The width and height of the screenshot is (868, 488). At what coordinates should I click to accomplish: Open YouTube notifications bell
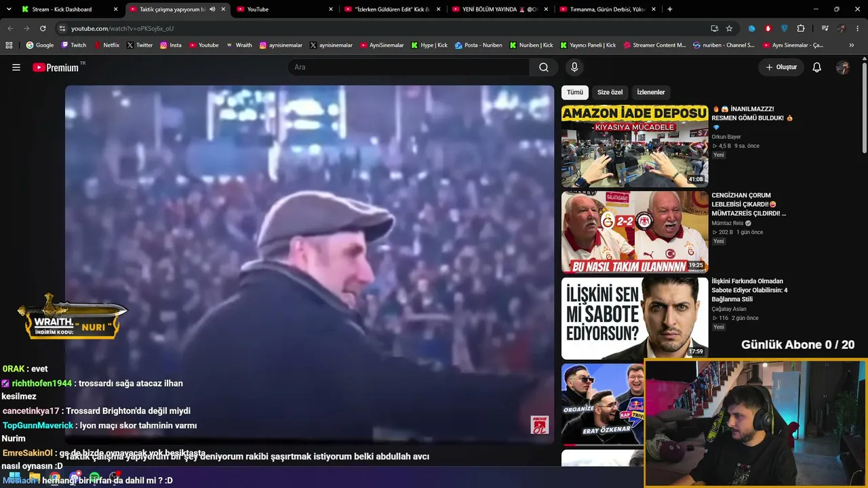pos(817,67)
